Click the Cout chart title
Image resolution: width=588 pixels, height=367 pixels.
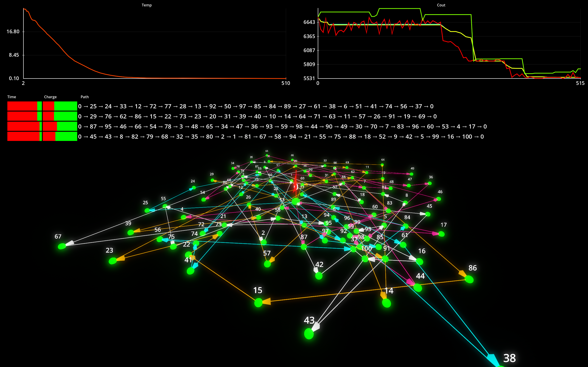pyautogui.click(x=441, y=5)
